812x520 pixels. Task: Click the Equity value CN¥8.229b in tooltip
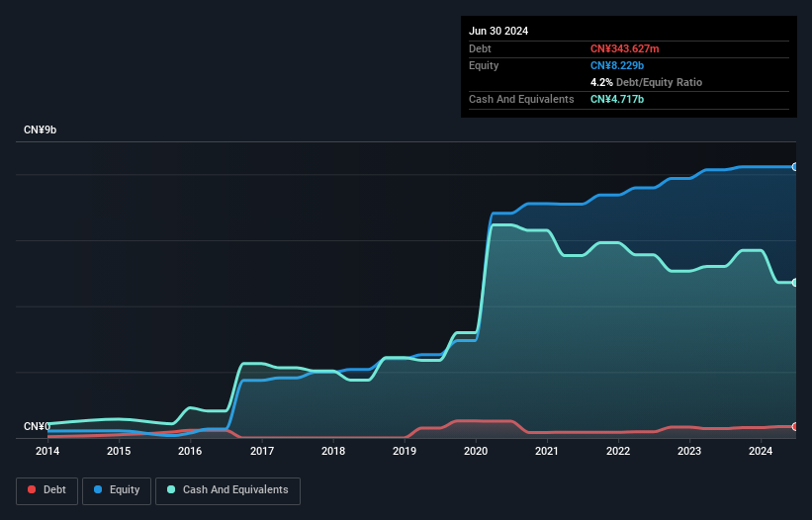(617, 65)
